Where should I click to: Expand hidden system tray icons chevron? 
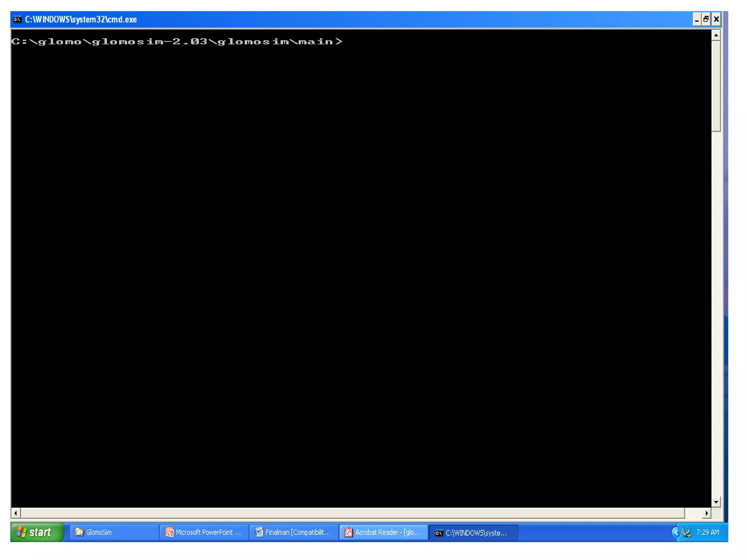[x=676, y=532]
